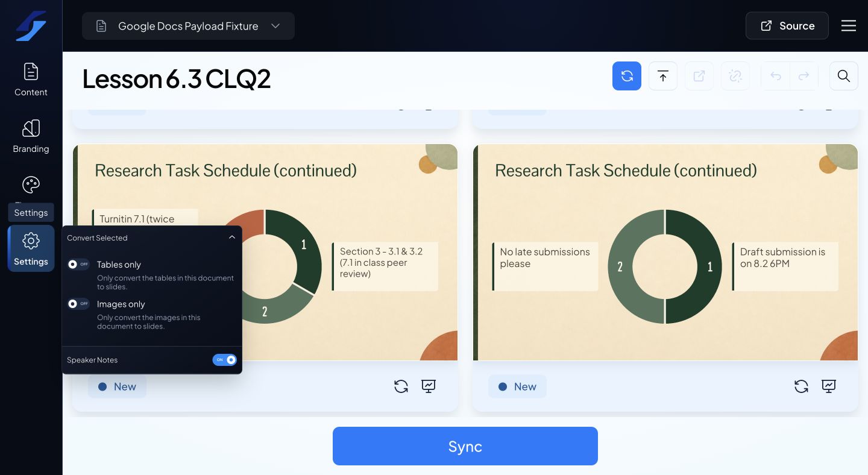The height and width of the screenshot is (475, 868).
Task: Click the 'Draft submission is on 8.2 6PM' text
Action: click(x=782, y=257)
